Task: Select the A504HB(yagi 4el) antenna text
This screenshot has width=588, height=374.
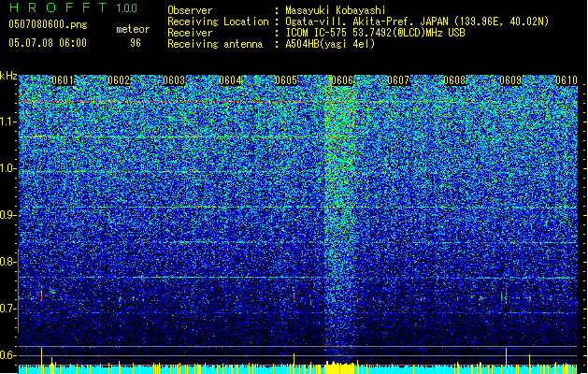Action: tap(330, 44)
